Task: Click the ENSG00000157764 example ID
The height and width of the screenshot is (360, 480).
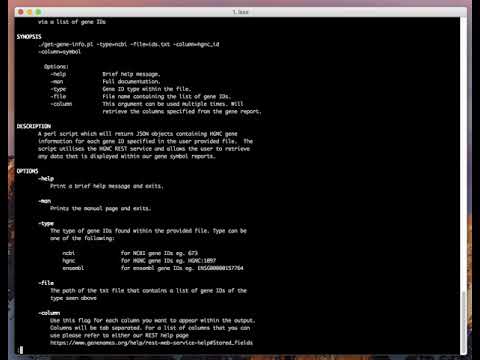Action: click(x=220, y=268)
